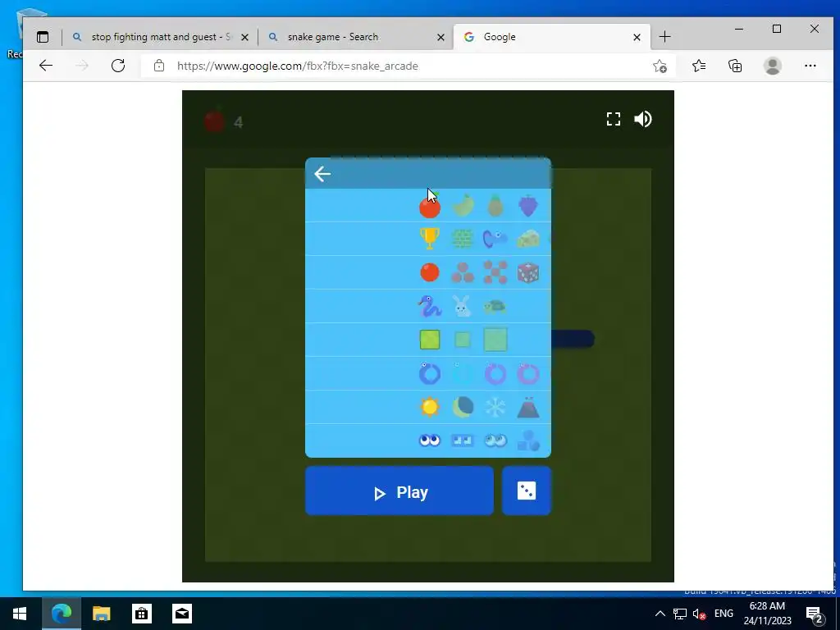Pick the light cyan snake color
This screenshot has width=840, height=630.
point(463,374)
